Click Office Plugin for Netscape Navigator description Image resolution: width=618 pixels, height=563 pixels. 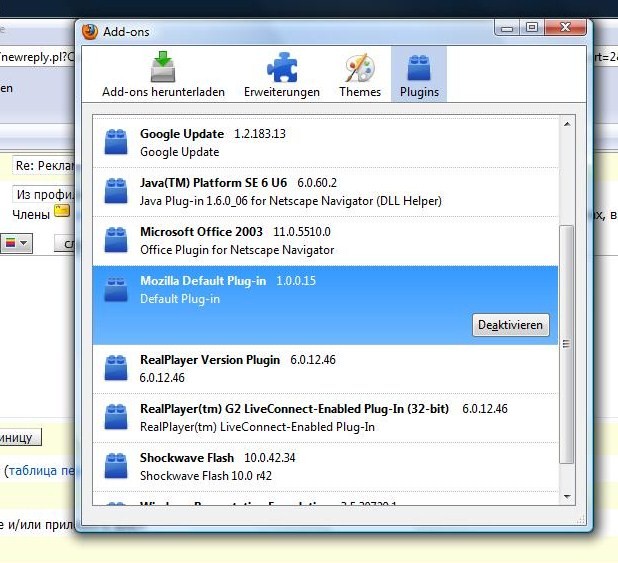[237, 250]
